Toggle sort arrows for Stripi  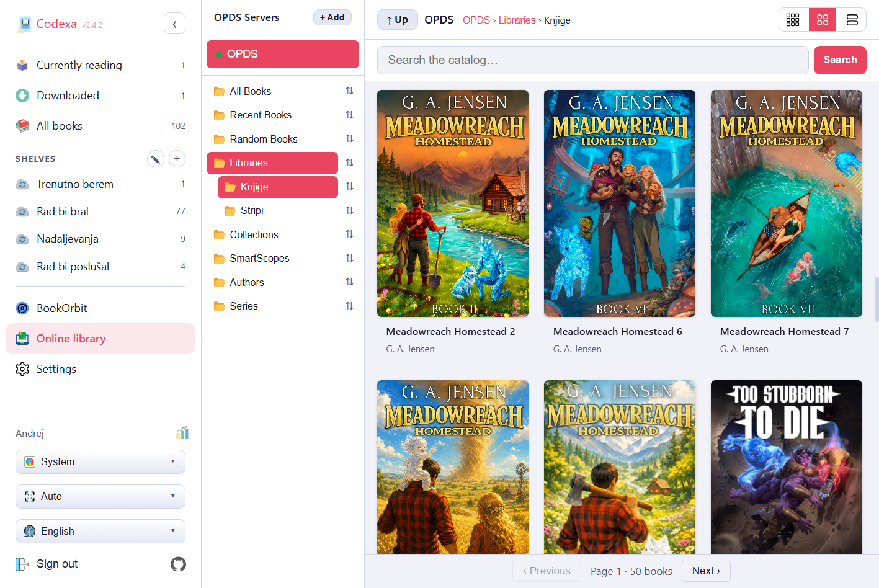tap(350, 211)
